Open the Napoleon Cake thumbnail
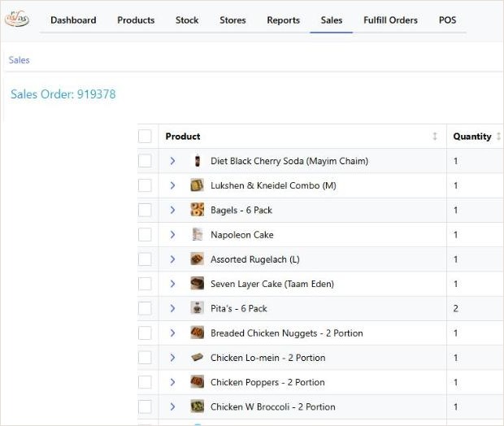The height and width of the screenshot is (426, 504). (197, 234)
